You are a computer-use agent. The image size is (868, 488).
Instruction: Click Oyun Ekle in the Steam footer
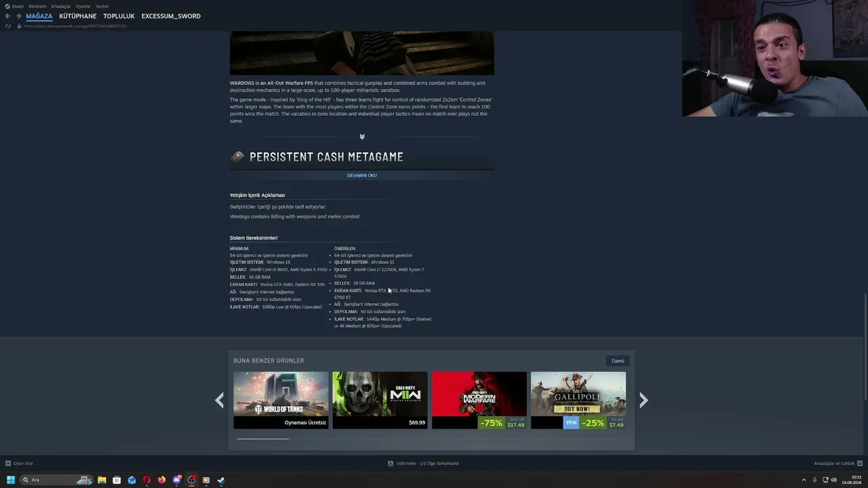(23, 464)
